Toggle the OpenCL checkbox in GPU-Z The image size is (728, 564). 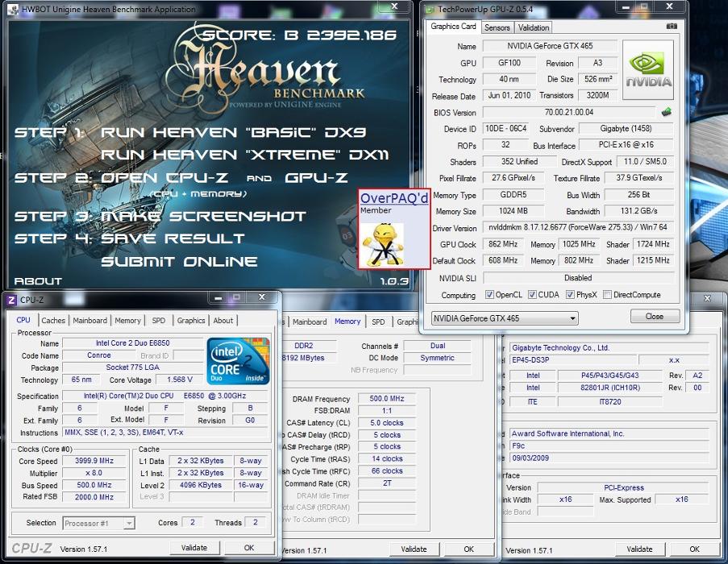pos(489,295)
